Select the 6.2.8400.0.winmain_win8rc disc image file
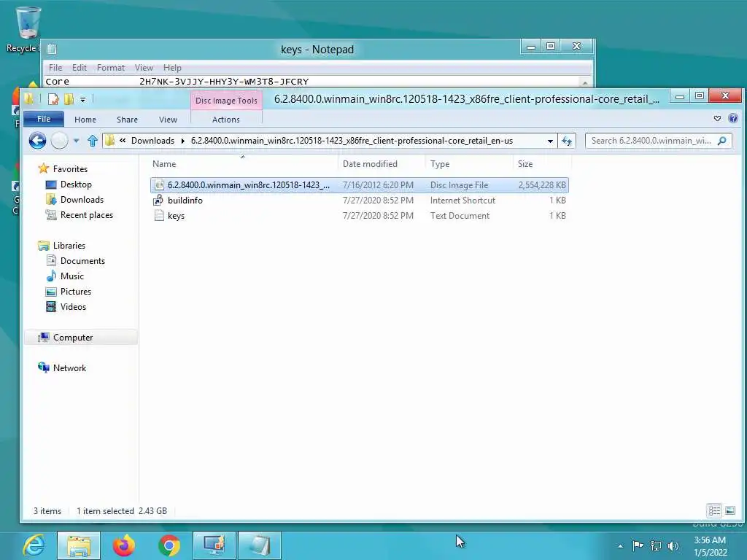747x560 pixels. click(359, 184)
